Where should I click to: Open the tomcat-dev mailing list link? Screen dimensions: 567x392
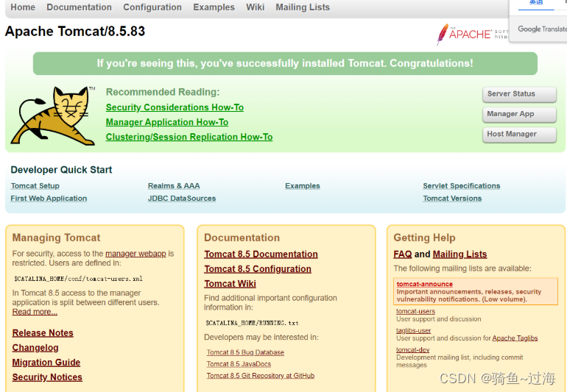pyautogui.click(x=412, y=350)
